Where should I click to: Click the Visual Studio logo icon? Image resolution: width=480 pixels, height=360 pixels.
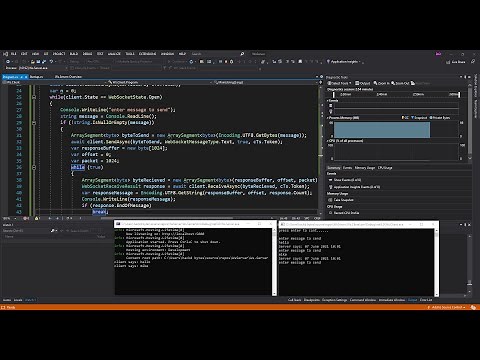click(5, 54)
